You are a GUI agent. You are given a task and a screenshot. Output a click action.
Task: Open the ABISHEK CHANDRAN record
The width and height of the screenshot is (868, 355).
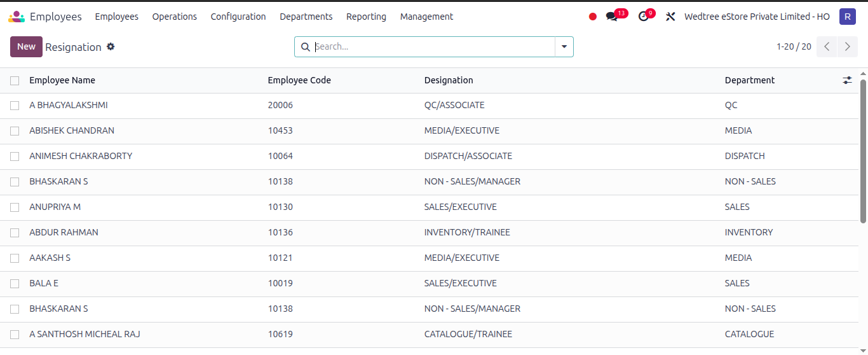click(x=72, y=130)
